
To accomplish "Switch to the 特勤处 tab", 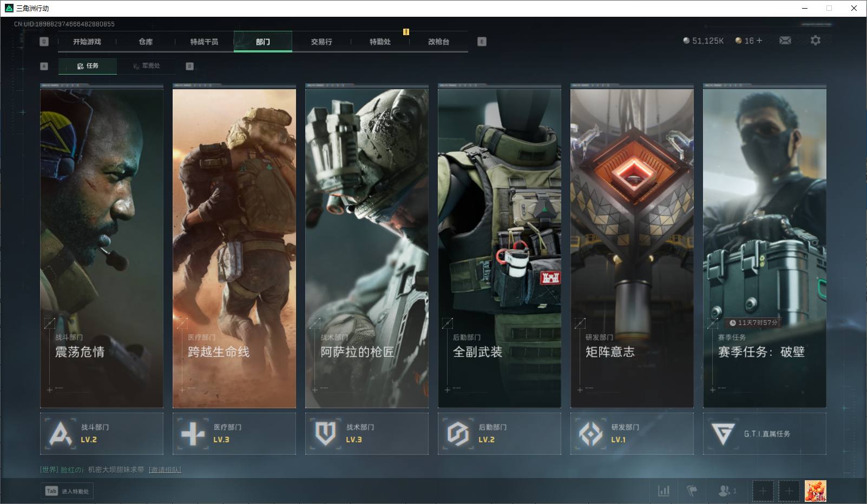I will 380,42.
